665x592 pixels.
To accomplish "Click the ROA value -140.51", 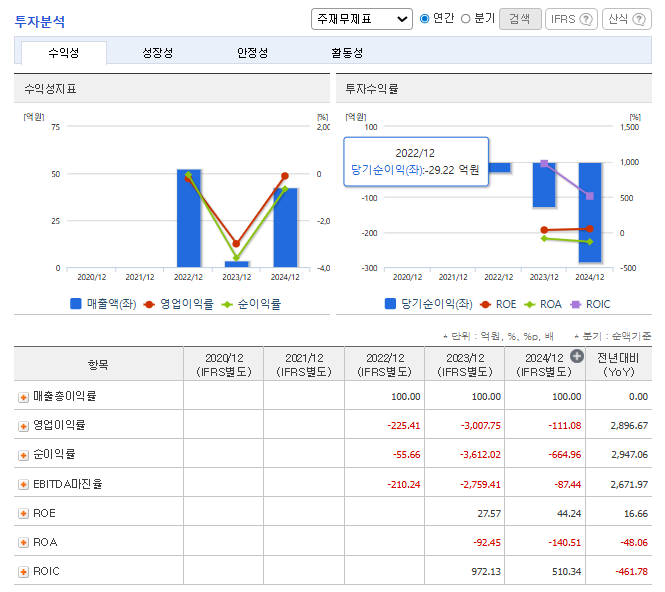I will [x=564, y=542].
